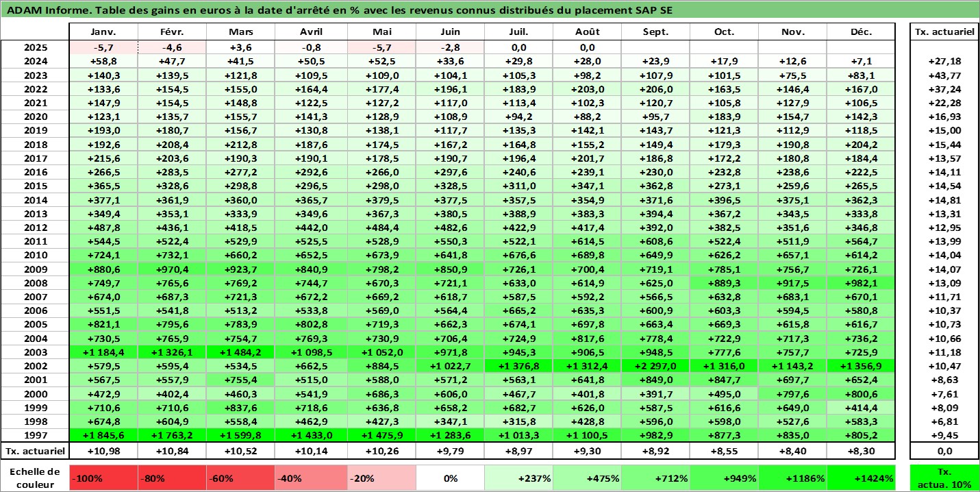Click the '+8,30' value under Déc. in the bottom row
The width and height of the screenshot is (980, 492).
pyautogui.click(x=861, y=451)
